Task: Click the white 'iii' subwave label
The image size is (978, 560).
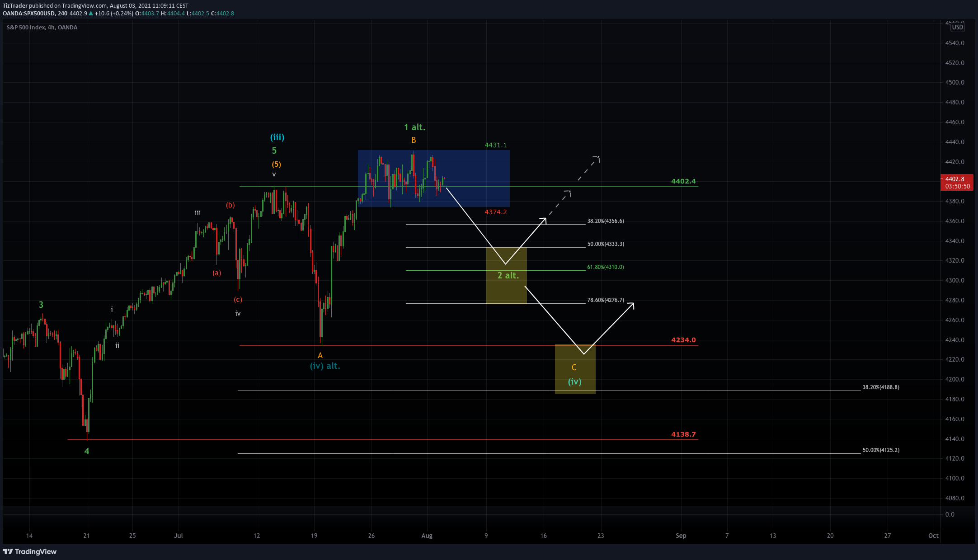Action: coord(198,212)
